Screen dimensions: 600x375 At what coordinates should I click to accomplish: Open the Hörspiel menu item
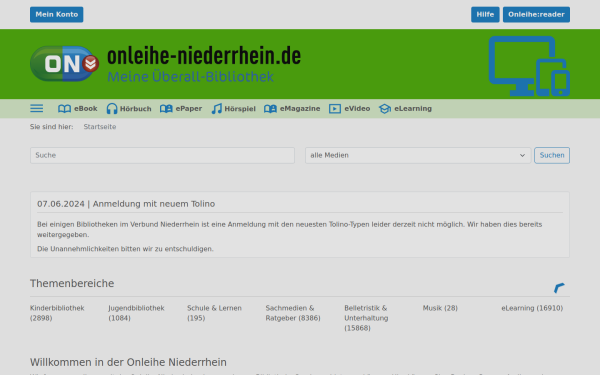tap(233, 109)
